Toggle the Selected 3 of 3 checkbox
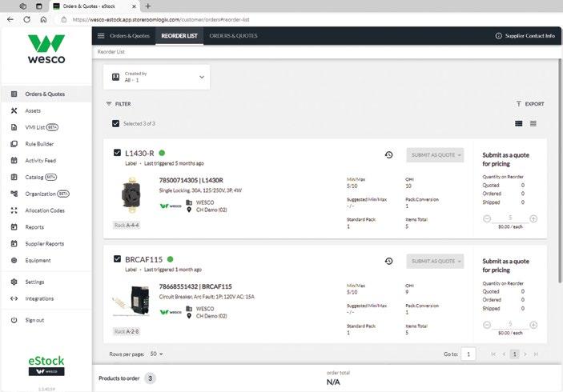Screen dimensions: 563x392 [x=115, y=123]
